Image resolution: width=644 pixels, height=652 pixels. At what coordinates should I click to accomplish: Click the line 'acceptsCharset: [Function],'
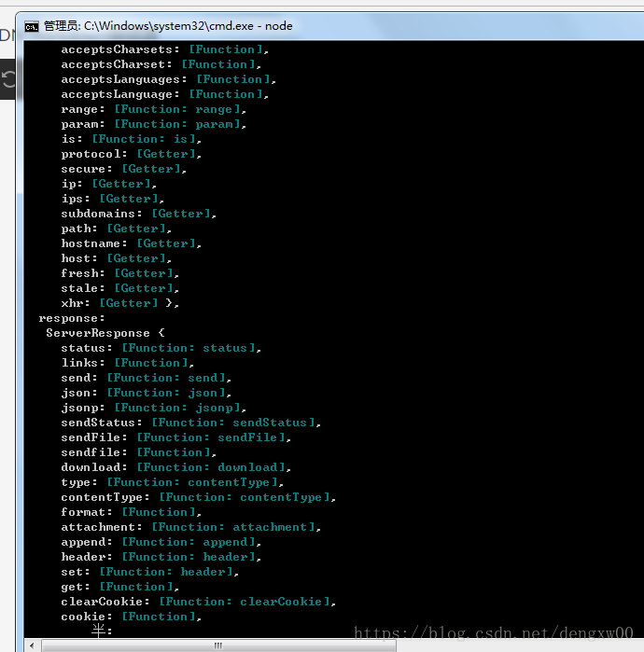click(x=161, y=64)
